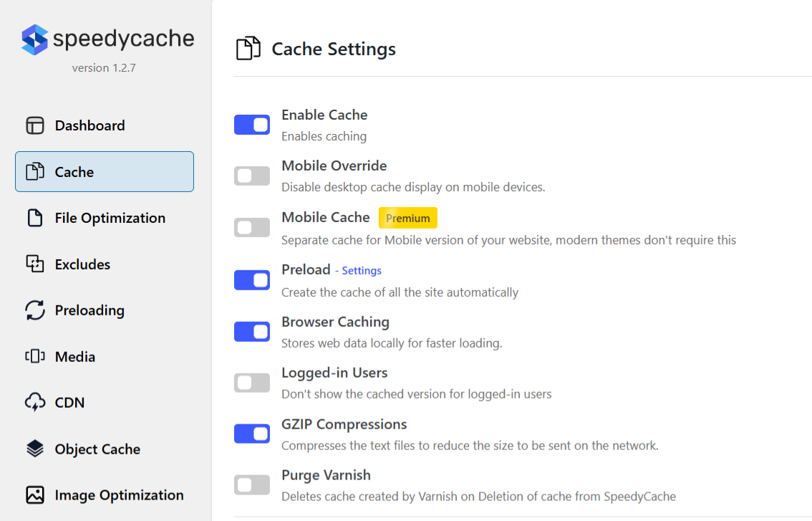
Task: Enable the Purge Varnish option
Action: (251, 484)
